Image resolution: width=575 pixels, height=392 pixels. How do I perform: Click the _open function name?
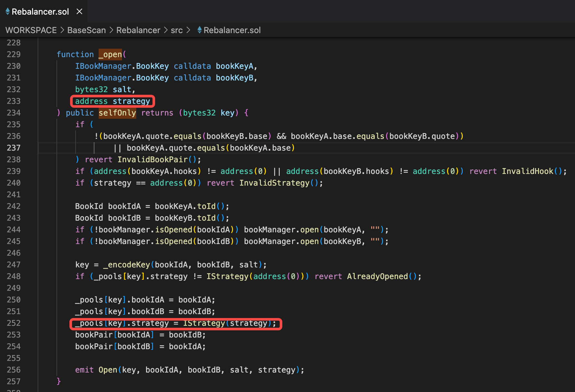[x=110, y=55]
